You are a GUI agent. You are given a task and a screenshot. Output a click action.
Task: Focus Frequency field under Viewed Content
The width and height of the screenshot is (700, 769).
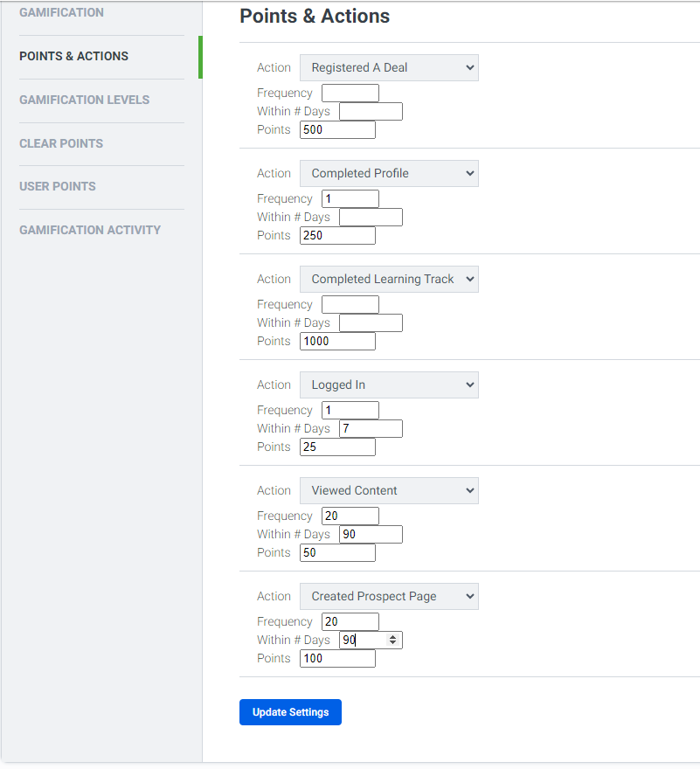[350, 516]
